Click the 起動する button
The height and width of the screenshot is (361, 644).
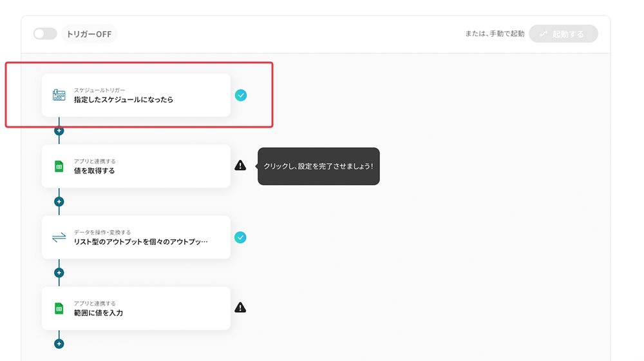click(563, 34)
